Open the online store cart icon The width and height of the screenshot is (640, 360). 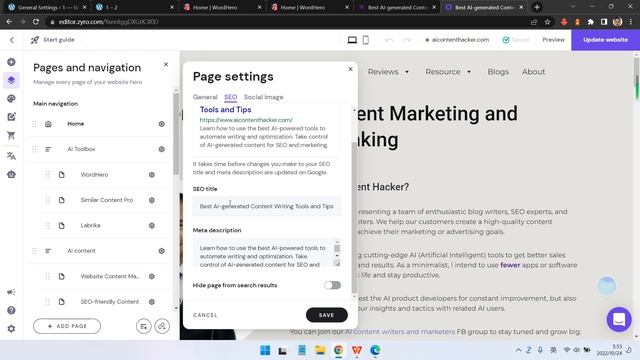[x=11, y=136]
